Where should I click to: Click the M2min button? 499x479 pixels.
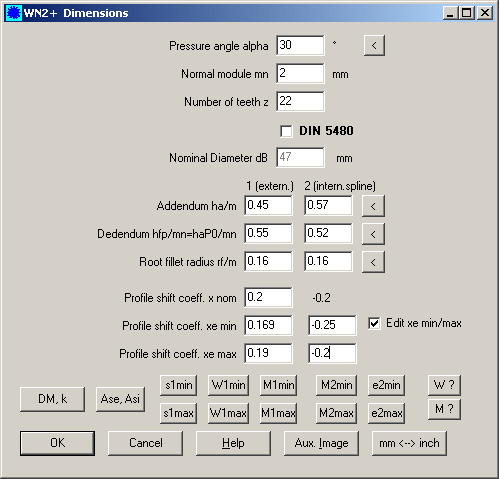point(336,385)
